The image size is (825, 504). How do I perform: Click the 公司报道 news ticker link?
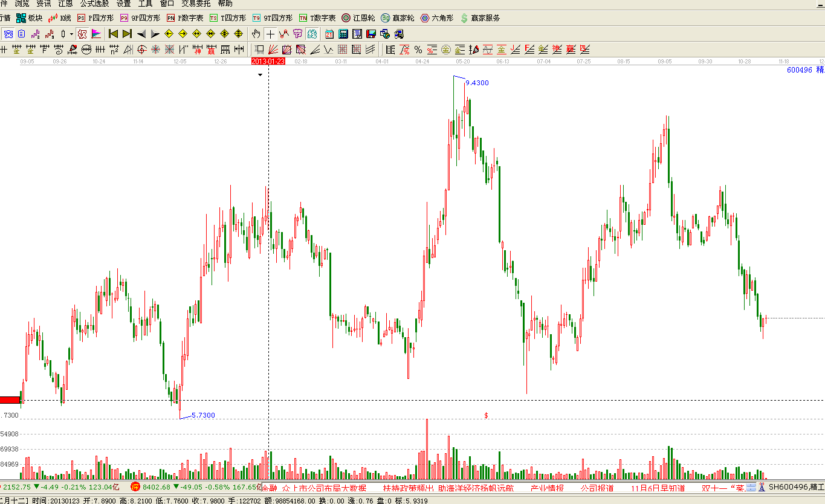pyautogui.click(x=597, y=488)
